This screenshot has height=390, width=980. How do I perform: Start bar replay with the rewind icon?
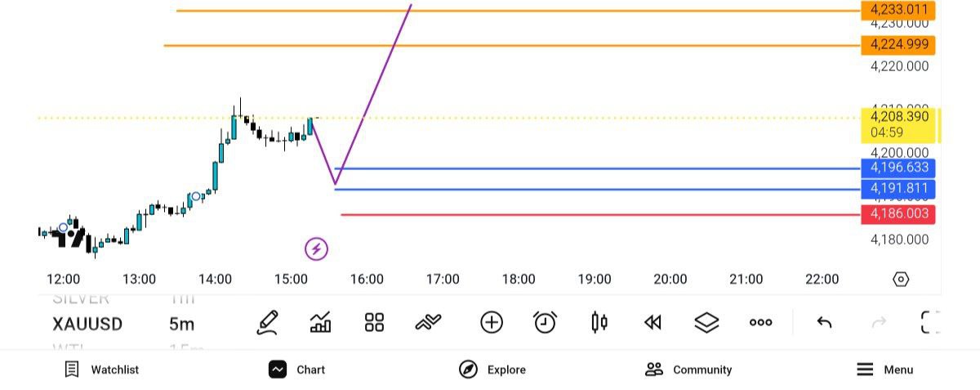tap(653, 323)
